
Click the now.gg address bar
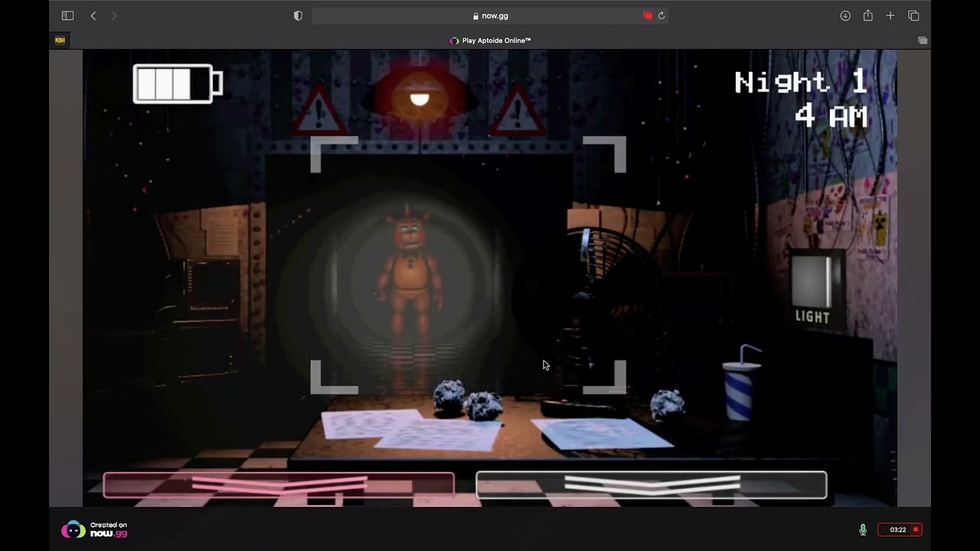tap(490, 15)
